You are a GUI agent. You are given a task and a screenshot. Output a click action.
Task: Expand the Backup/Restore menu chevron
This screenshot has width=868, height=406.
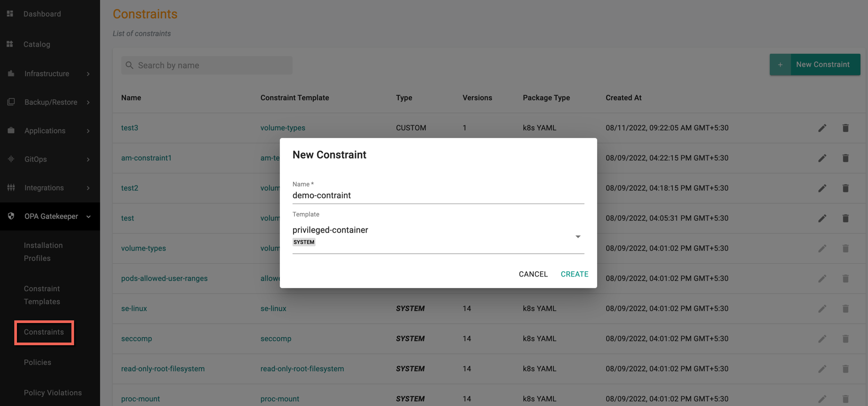coord(88,103)
